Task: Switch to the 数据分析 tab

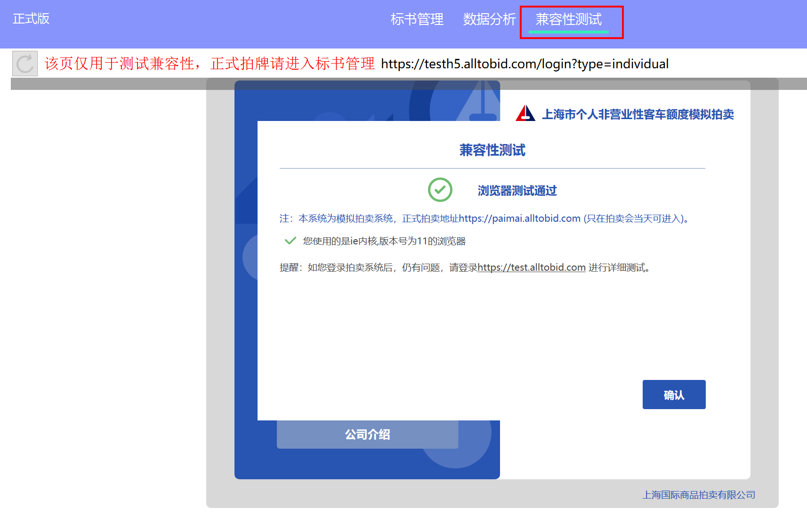Action: (x=489, y=19)
